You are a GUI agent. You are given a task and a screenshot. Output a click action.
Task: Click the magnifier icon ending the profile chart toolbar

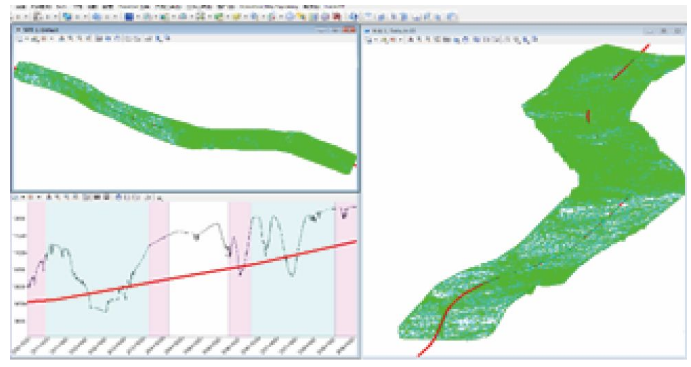160,198
